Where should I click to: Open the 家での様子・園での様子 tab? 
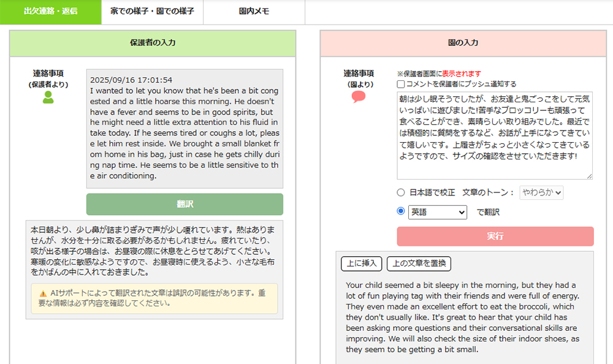click(x=152, y=12)
